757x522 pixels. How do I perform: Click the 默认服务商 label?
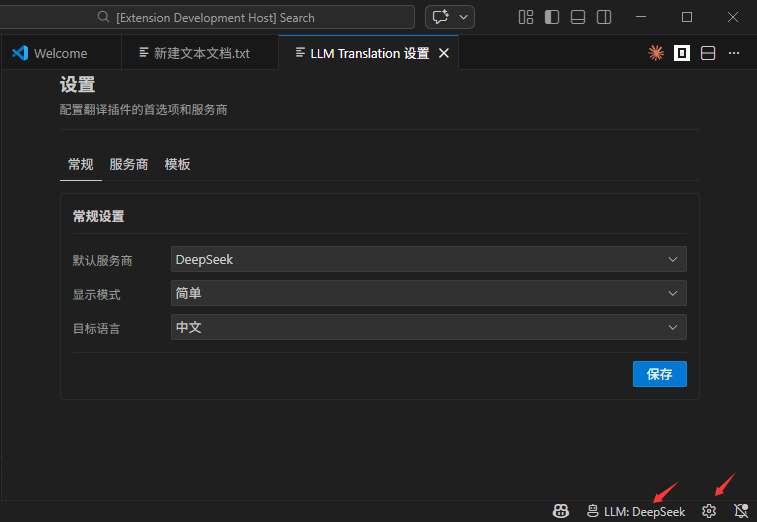(102, 261)
